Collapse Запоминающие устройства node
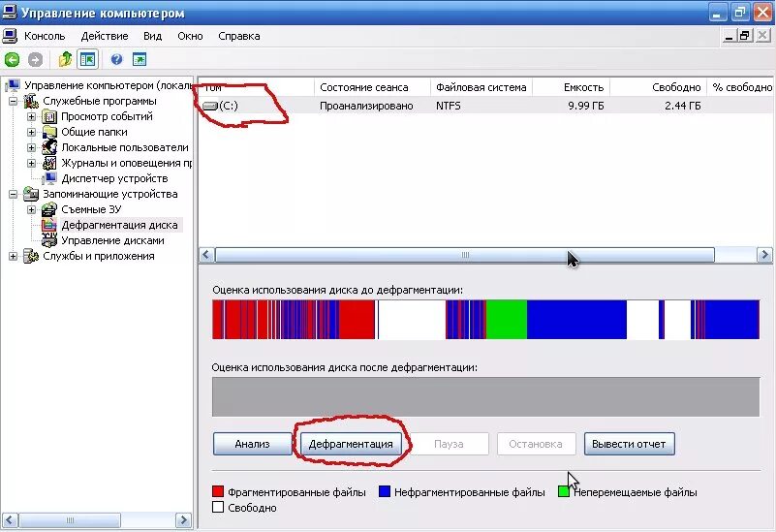 (13, 194)
